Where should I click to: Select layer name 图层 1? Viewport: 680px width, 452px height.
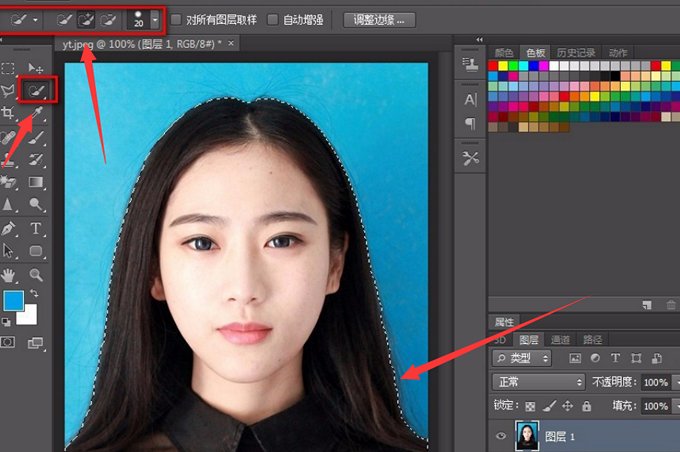pos(559,436)
